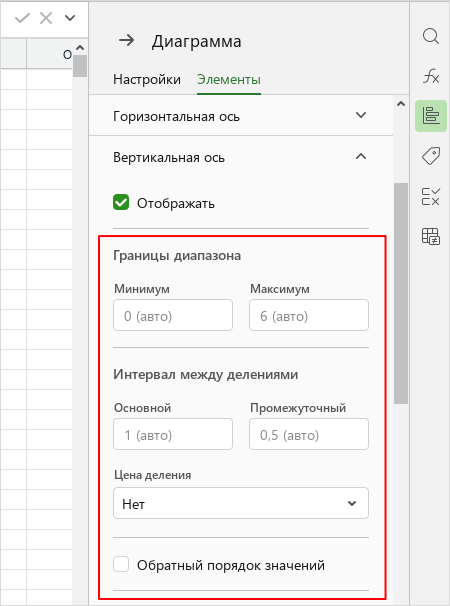Expand the Горизонтальная ось section
This screenshot has height=606, width=450.
coord(240,115)
